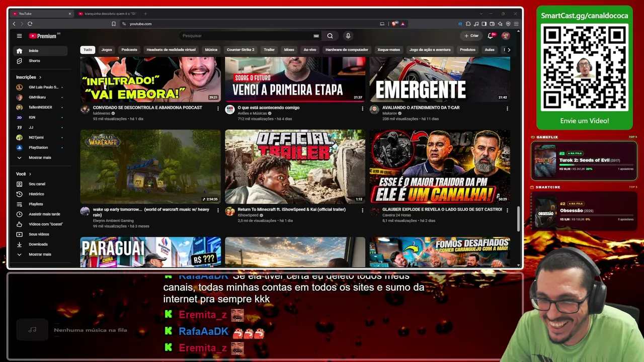Open options menu for wake up early tomorrow video
Screen dimensions: 644x362
click(x=218, y=210)
